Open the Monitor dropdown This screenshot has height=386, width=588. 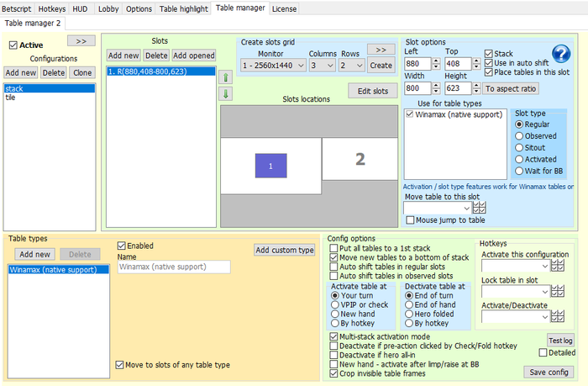pos(273,66)
